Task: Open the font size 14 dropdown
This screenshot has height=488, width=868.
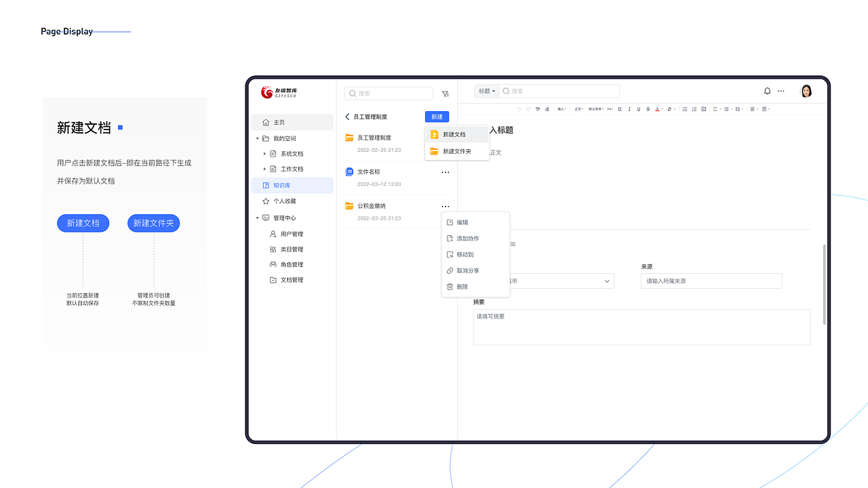Action: 610,109
